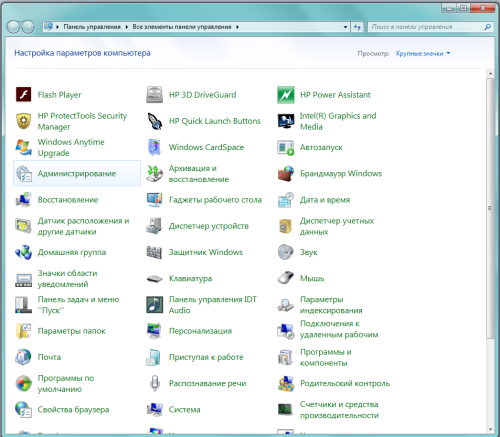Open the Домашняя группа icon
The image size is (500, 437).
pyautogui.click(x=23, y=252)
